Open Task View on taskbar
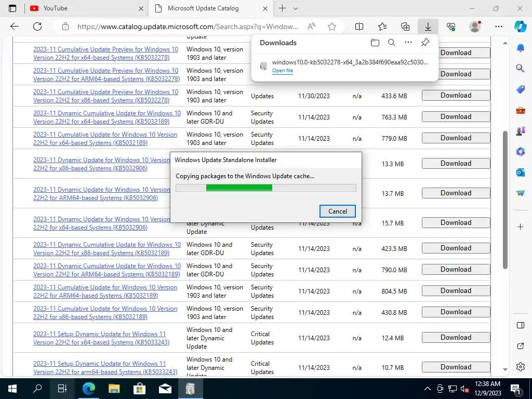532x399 pixels. point(62,389)
